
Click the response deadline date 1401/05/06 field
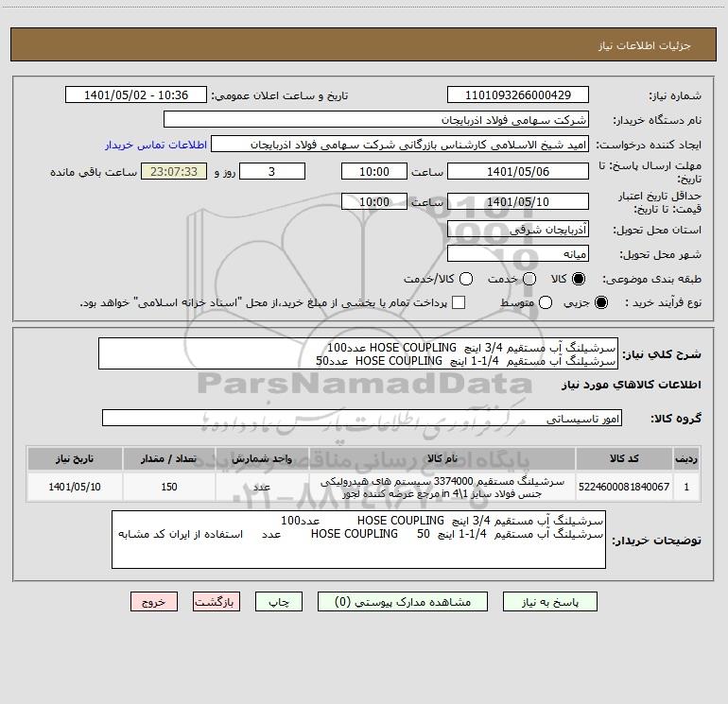point(518,171)
